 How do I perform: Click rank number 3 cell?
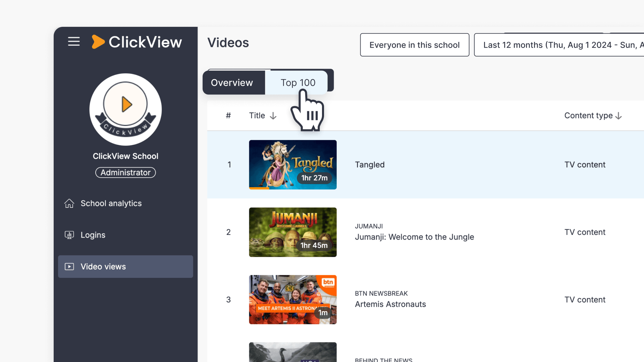(x=228, y=300)
